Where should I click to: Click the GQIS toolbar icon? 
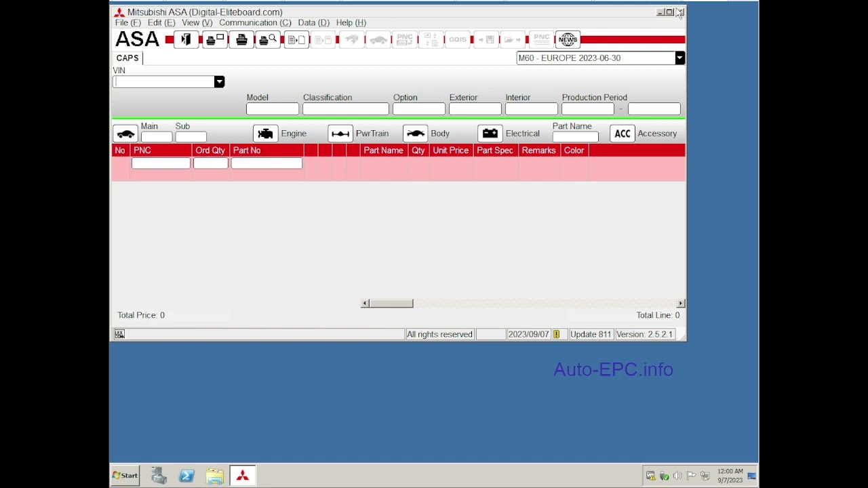point(458,39)
